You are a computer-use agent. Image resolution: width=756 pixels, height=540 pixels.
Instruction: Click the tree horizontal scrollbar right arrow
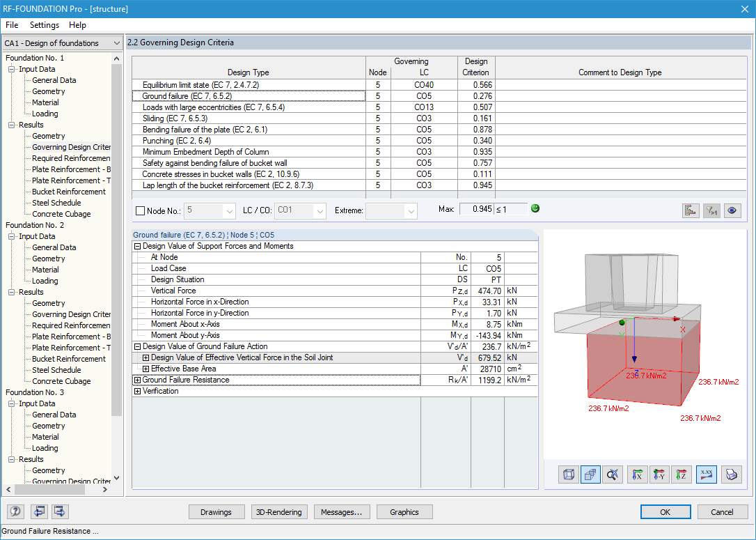[x=105, y=489]
